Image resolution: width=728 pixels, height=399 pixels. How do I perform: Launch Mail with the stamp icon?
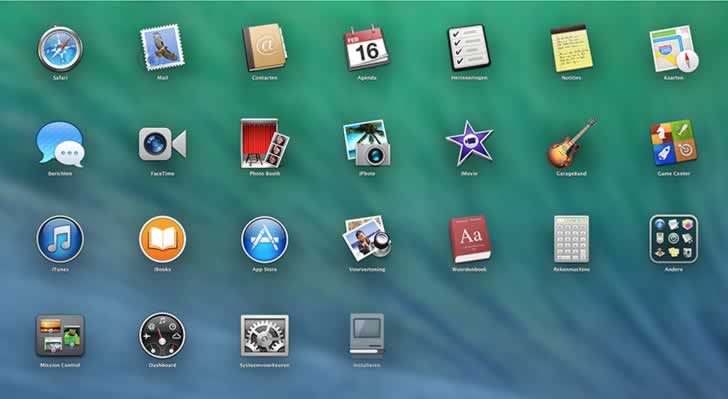162,48
